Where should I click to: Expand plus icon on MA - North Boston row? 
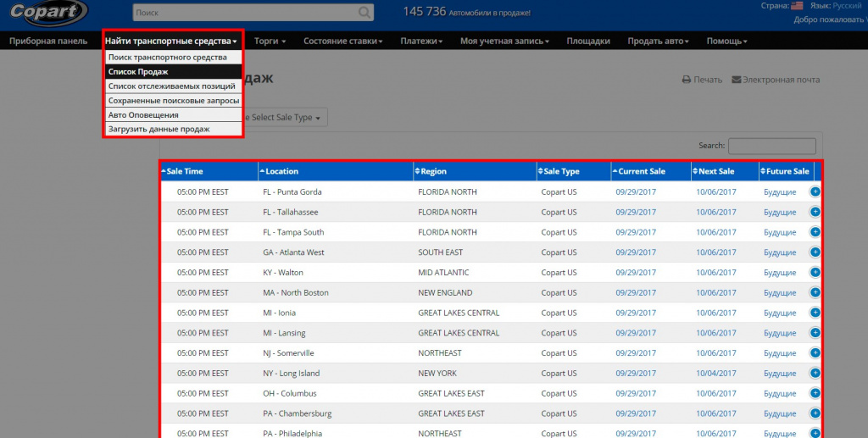(x=815, y=292)
